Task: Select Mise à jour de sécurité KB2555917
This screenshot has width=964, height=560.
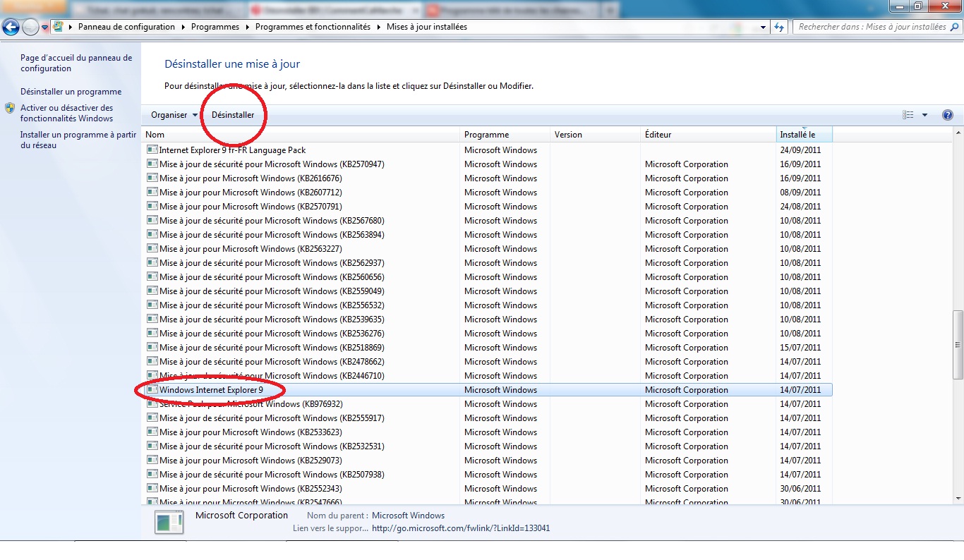Action: pyautogui.click(x=487, y=418)
